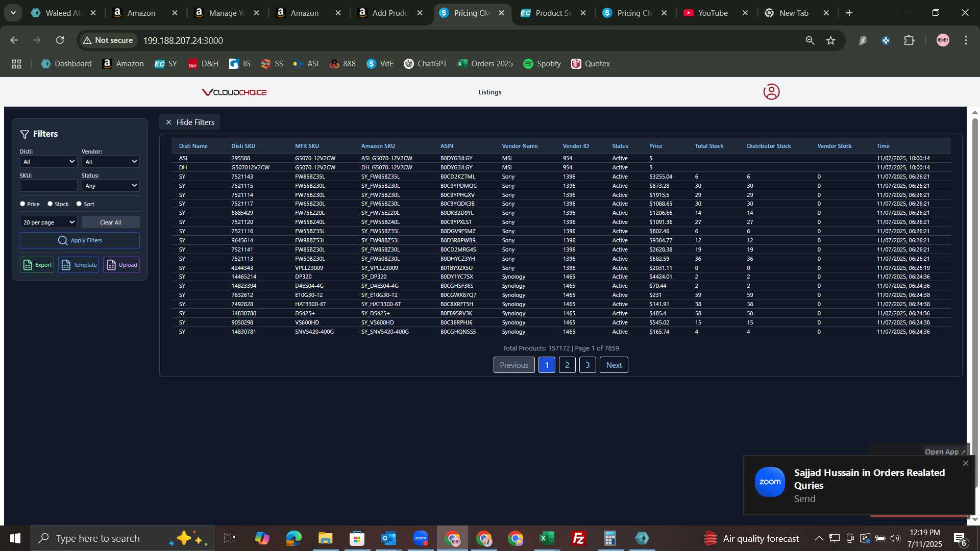Open the Status dropdown
Image resolution: width=980 pixels, height=551 pixels.
coord(110,186)
